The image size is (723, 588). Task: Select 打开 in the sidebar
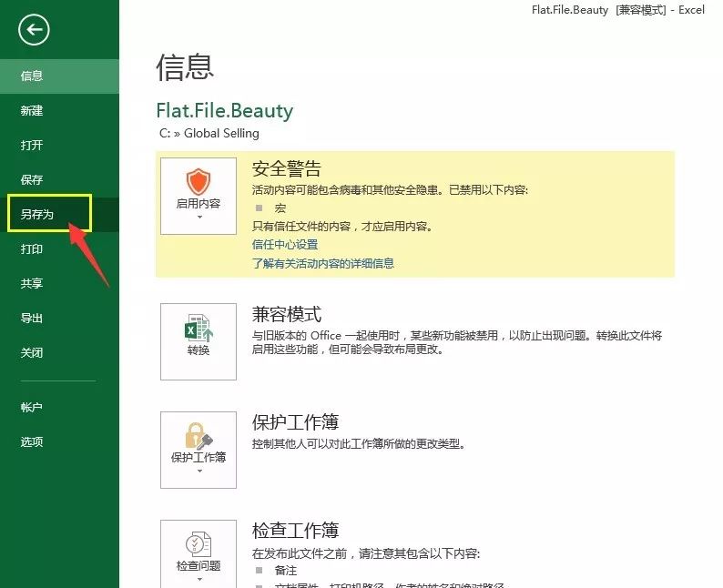(x=59, y=145)
